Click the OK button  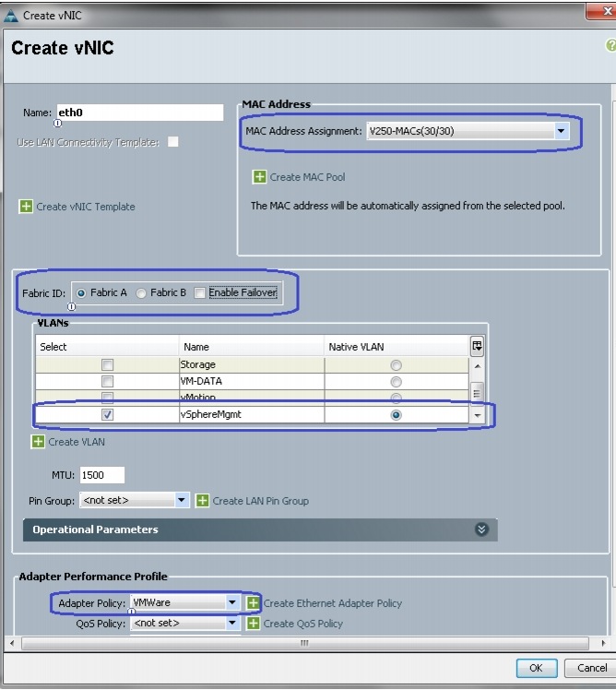click(x=537, y=668)
